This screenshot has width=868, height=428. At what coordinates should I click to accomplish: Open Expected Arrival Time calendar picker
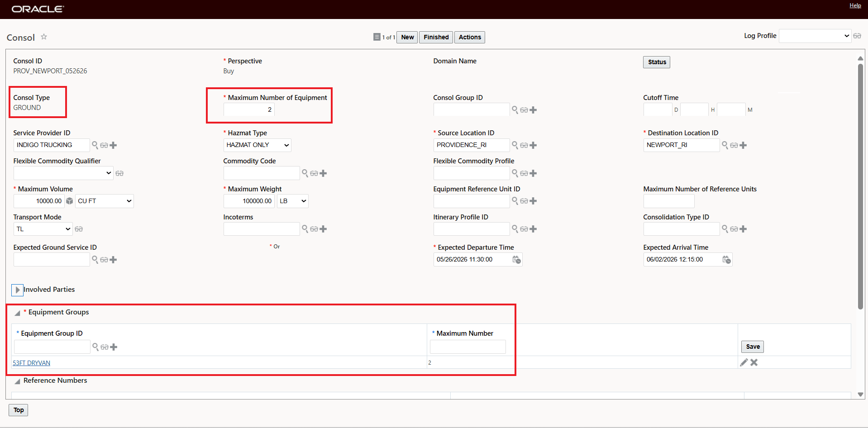[726, 259]
